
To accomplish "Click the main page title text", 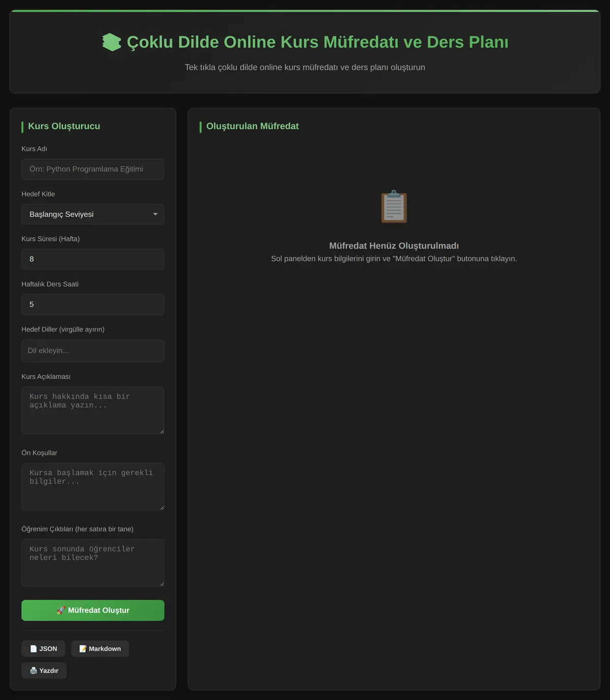I will click(x=318, y=42).
